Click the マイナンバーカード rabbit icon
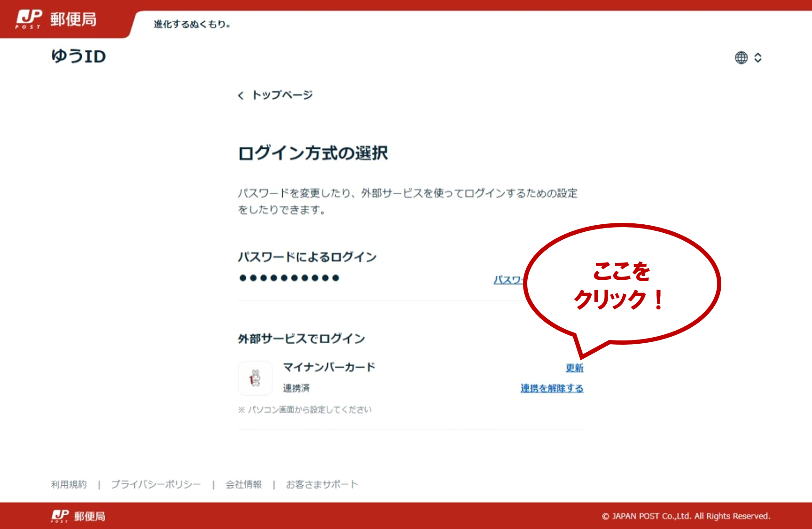 pos(255,378)
